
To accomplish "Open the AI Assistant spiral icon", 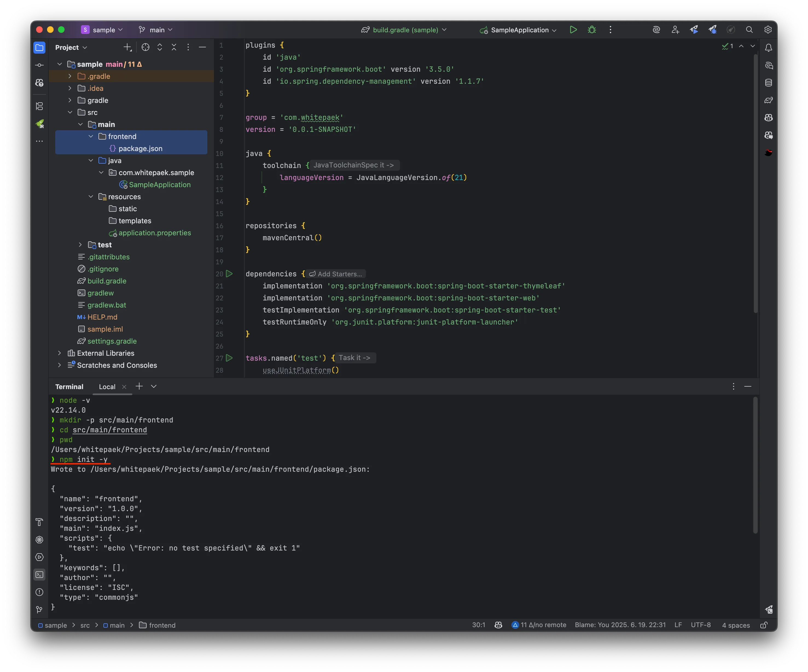I will tap(656, 30).
